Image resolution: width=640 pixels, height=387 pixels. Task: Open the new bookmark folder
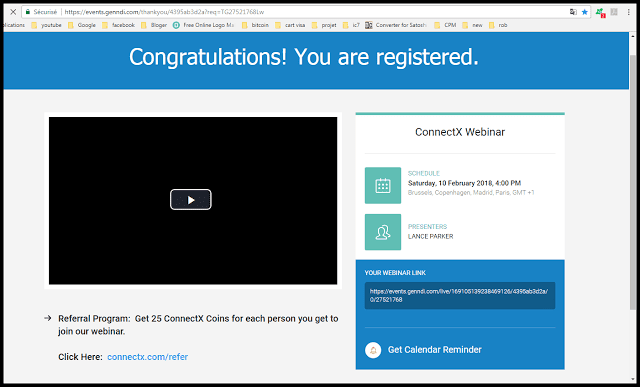click(x=473, y=25)
